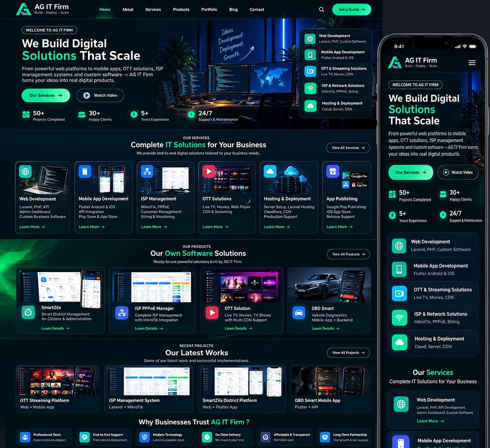
Task: Click the AG IT Firm logo in the desktop header
Action: point(43,9)
